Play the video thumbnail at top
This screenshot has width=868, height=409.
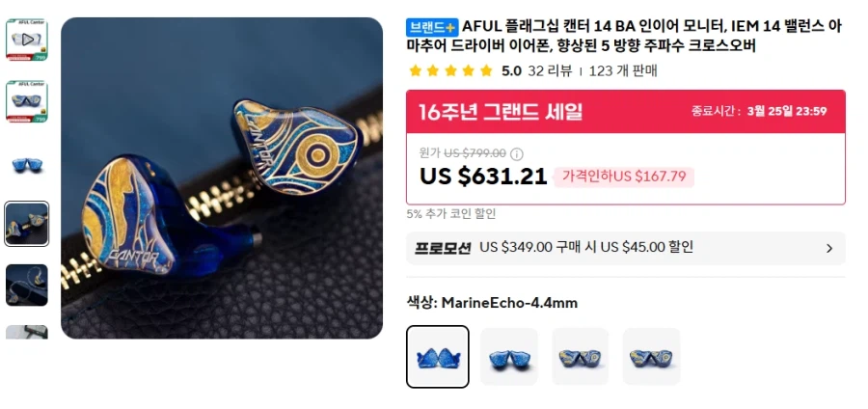[27, 40]
